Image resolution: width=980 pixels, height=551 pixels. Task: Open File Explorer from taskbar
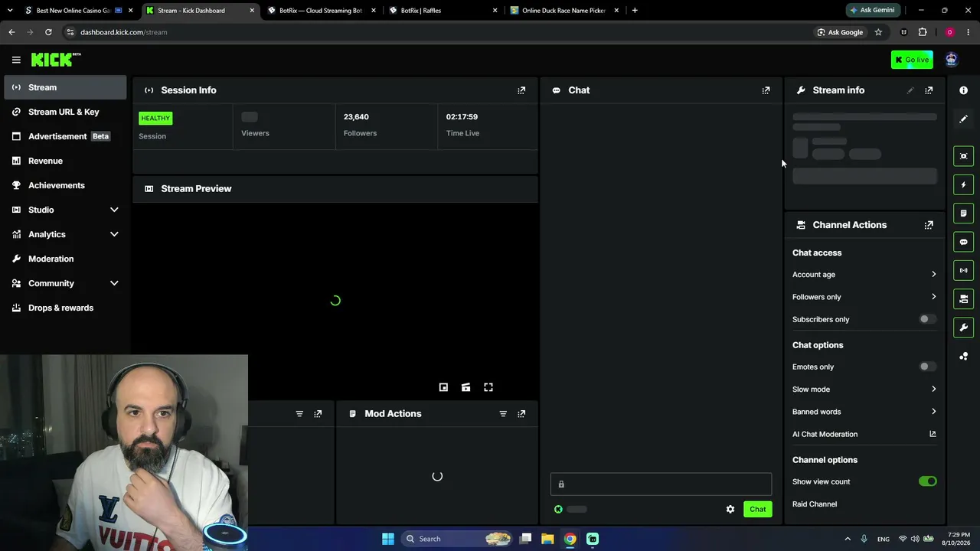pos(547,539)
